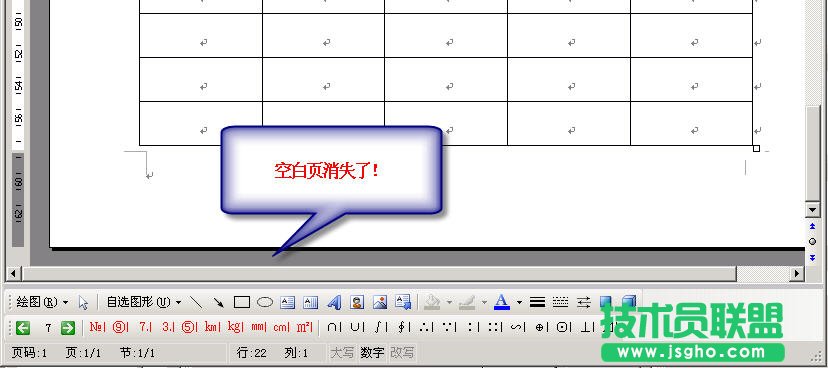Click horizontal scrollbar left arrow
The height and width of the screenshot is (368, 828).
pos(14,273)
